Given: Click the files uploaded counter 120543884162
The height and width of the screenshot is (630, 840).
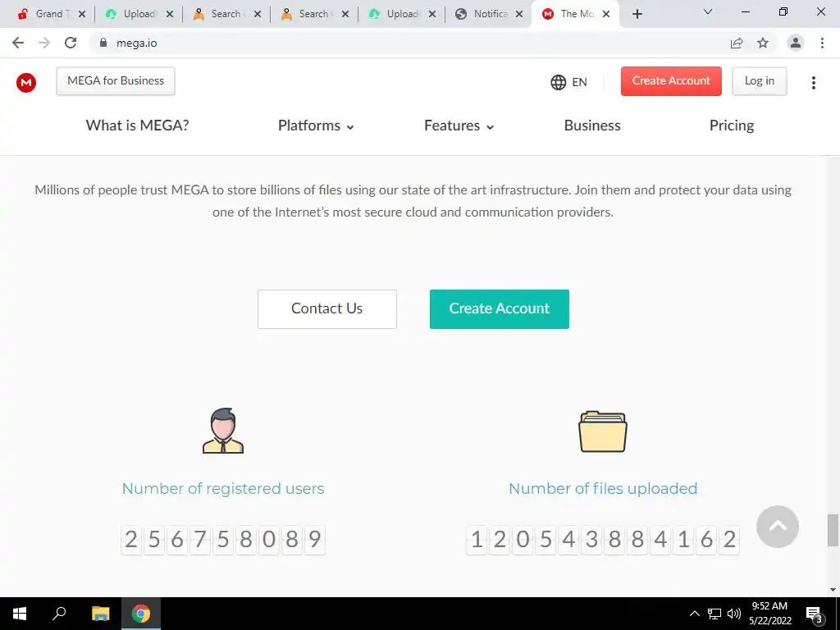Looking at the screenshot, I should [603, 540].
